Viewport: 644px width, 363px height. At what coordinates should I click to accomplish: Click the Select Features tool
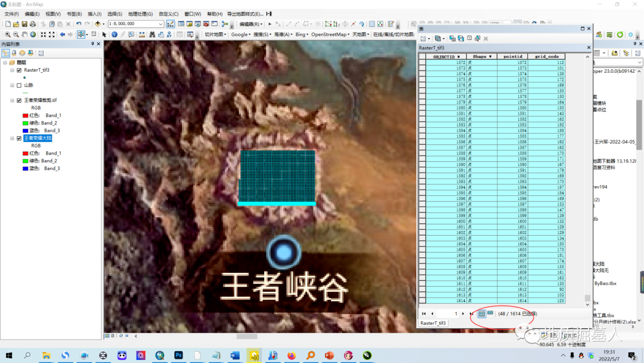point(81,35)
